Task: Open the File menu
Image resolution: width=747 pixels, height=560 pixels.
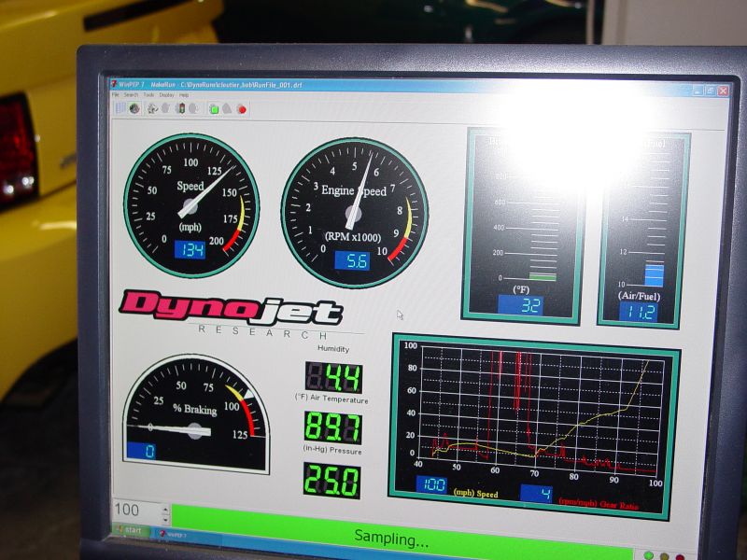Action: pyautogui.click(x=116, y=95)
